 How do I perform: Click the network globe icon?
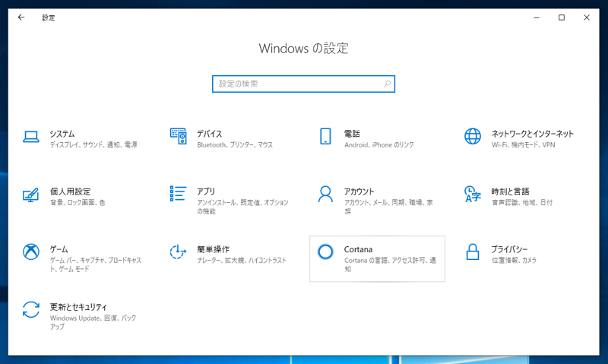(x=473, y=136)
